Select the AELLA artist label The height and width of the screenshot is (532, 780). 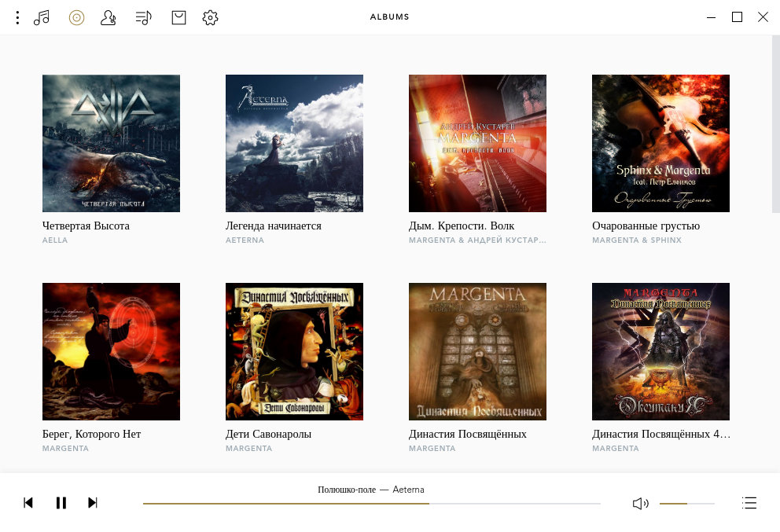click(x=55, y=240)
